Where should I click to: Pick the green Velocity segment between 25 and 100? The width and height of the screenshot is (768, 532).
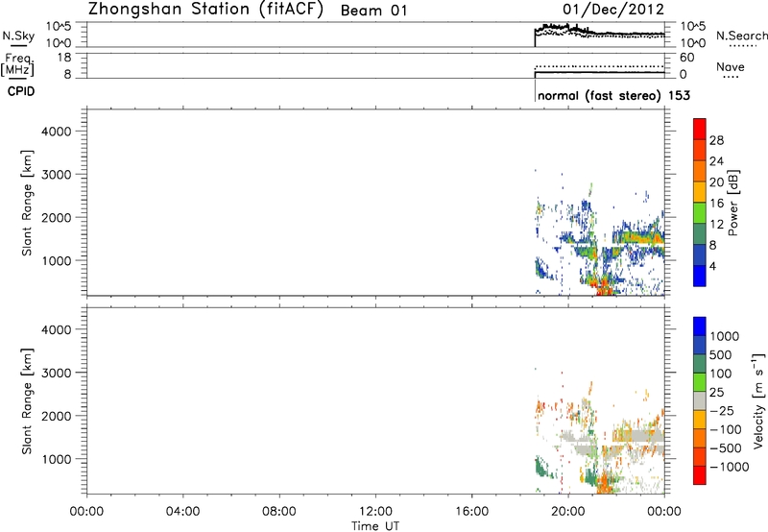(x=700, y=382)
